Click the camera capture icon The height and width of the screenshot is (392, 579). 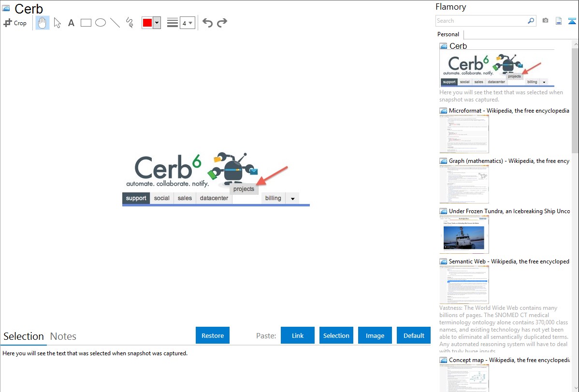coord(545,21)
